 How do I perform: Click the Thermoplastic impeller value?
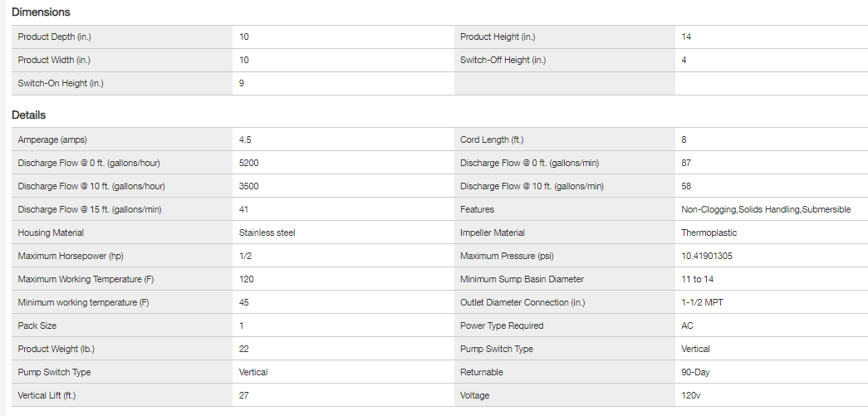(709, 232)
